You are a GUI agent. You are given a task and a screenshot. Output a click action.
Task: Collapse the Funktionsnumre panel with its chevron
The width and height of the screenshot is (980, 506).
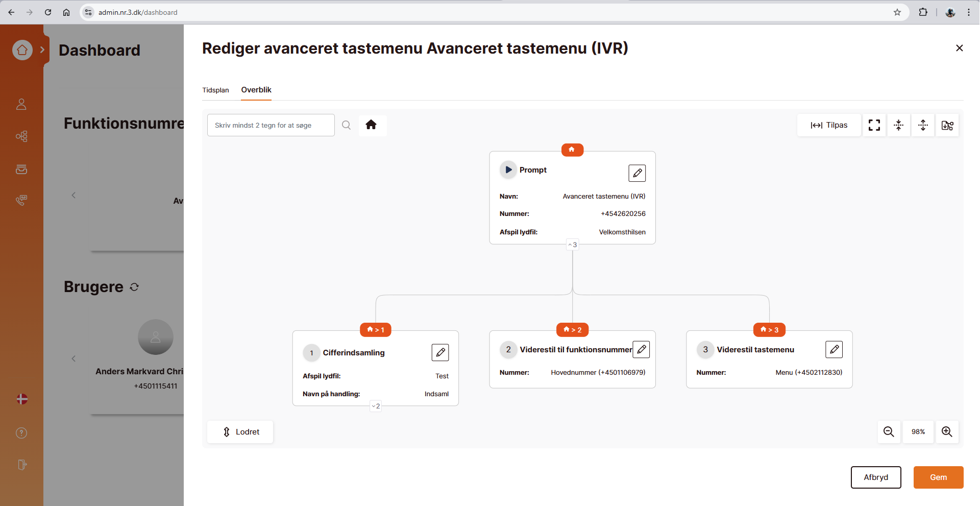[73, 195]
